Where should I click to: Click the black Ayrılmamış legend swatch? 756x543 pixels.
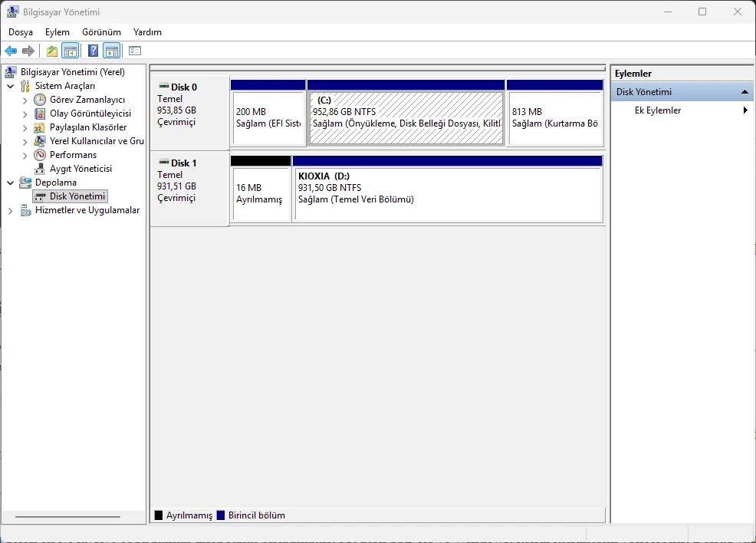coord(159,515)
